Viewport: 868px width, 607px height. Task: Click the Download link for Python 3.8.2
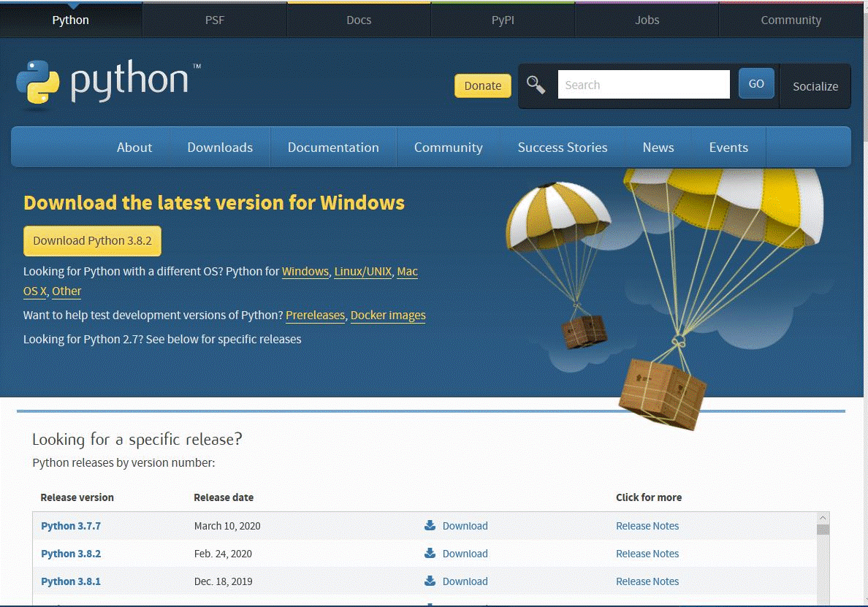[465, 554]
